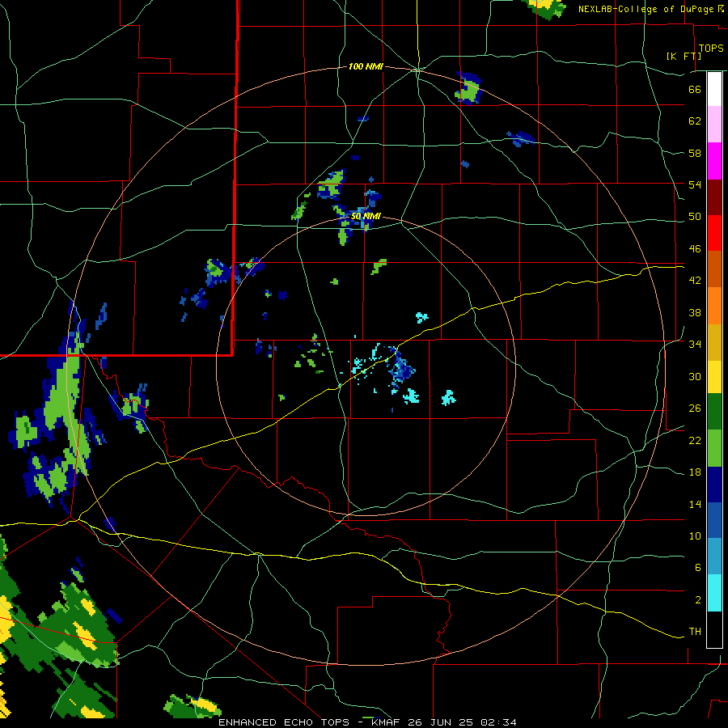The image size is (728, 728).
Task: Click the '10' legend value
Action: (695, 536)
